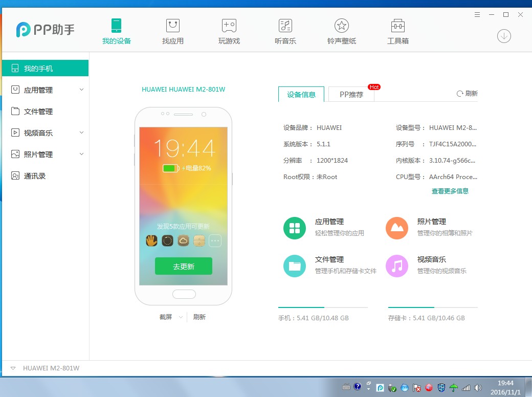Switch to the 设备信息 tab
This screenshot has width=532, height=397.
(301, 94)
